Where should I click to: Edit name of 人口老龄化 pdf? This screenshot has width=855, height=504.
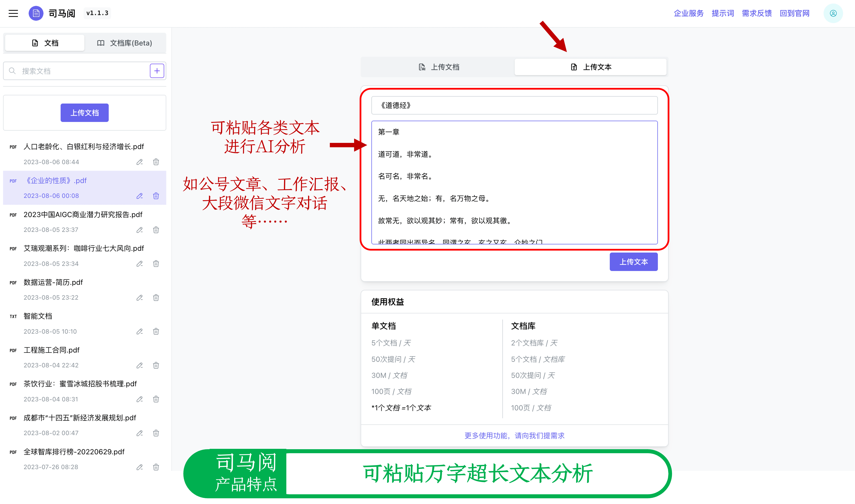click(140, 162)
